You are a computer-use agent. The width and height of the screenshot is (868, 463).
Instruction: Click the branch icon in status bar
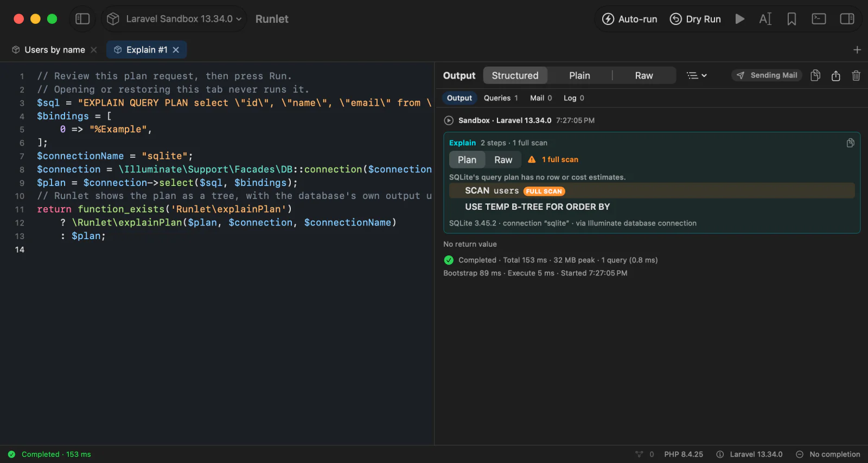click(639, 454)
